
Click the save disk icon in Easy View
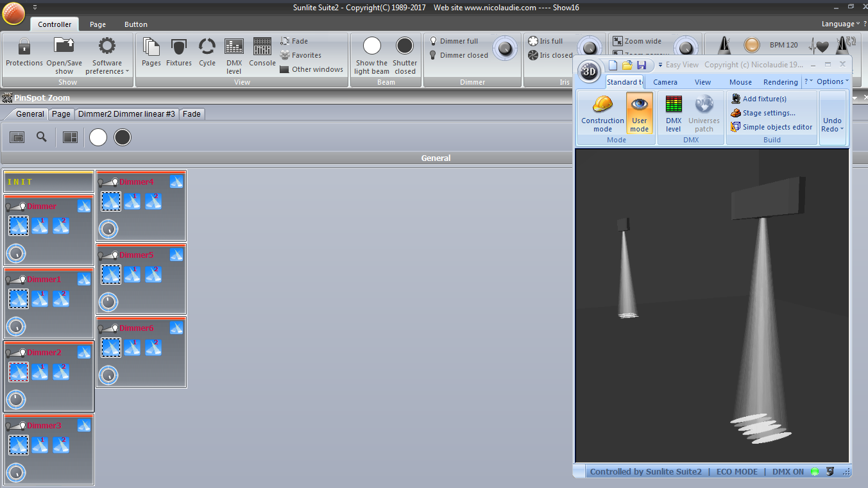pos(642,65)
